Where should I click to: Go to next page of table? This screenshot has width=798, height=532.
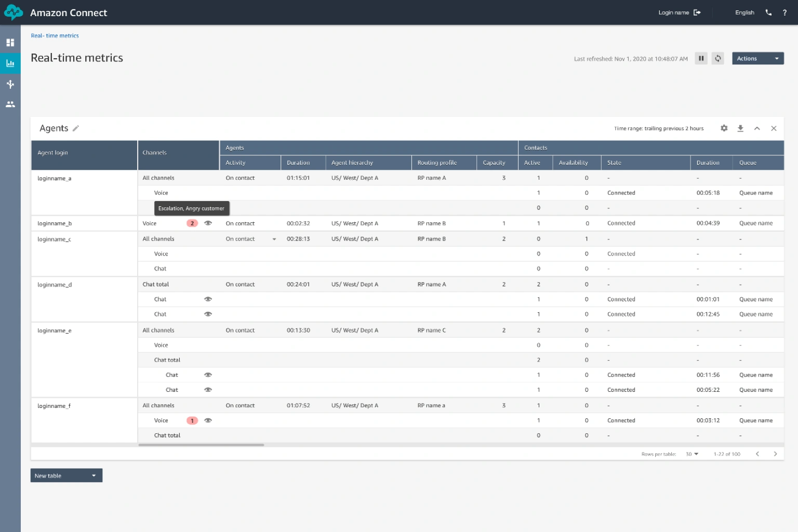click(775, 454)
